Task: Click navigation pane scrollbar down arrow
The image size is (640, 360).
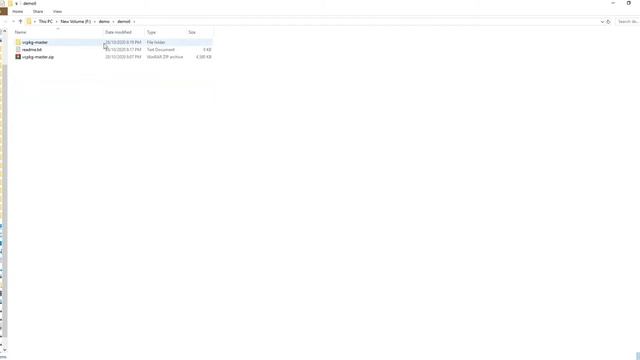Action: tap(4, 350)
